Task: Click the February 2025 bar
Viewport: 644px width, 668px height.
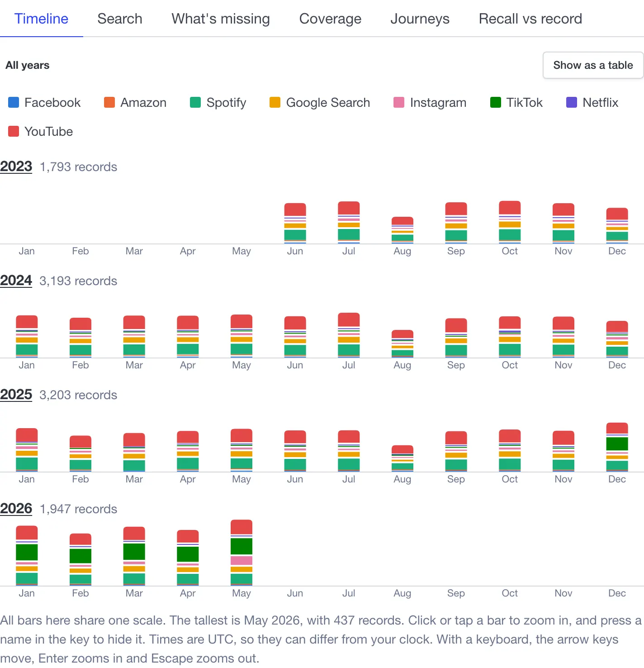Action: coord(80,454)
